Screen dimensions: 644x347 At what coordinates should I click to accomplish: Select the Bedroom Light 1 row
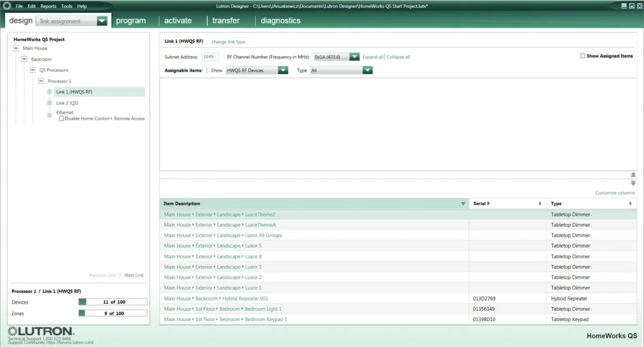398,309
